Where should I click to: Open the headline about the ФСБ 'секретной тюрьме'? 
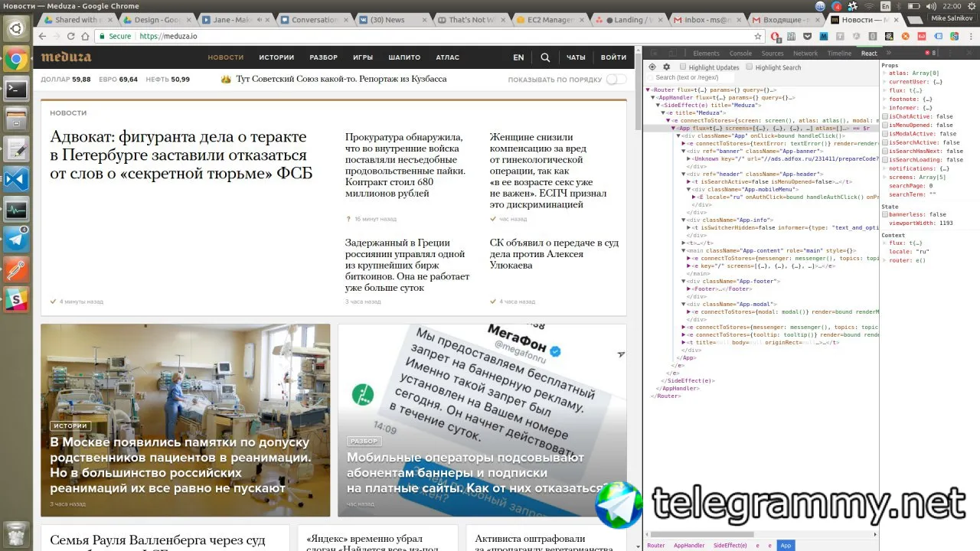point(181,155)
